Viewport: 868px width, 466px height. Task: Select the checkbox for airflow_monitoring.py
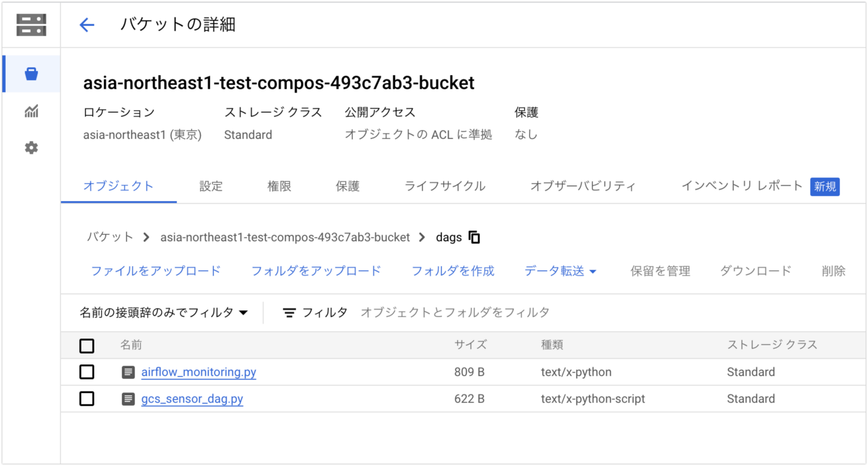(x=86, y=372)
